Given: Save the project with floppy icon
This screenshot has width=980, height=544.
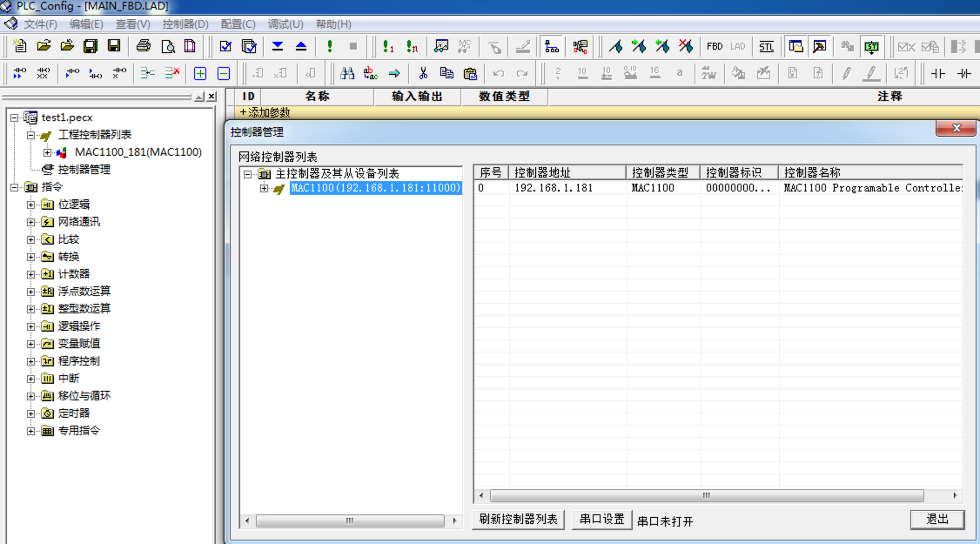Looking at the screenshot, I should 114,46.
